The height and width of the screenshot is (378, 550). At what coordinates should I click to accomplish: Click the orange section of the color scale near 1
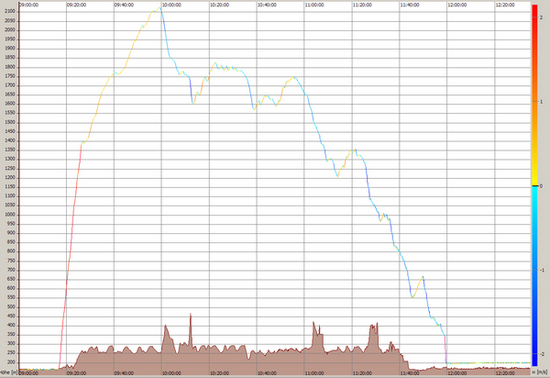tap(535, 102)
